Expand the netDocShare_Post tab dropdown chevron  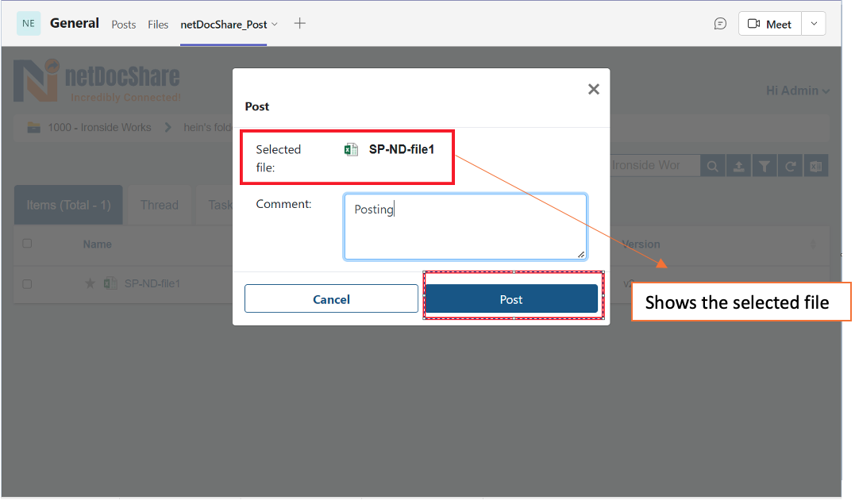(x=274, y=25)
